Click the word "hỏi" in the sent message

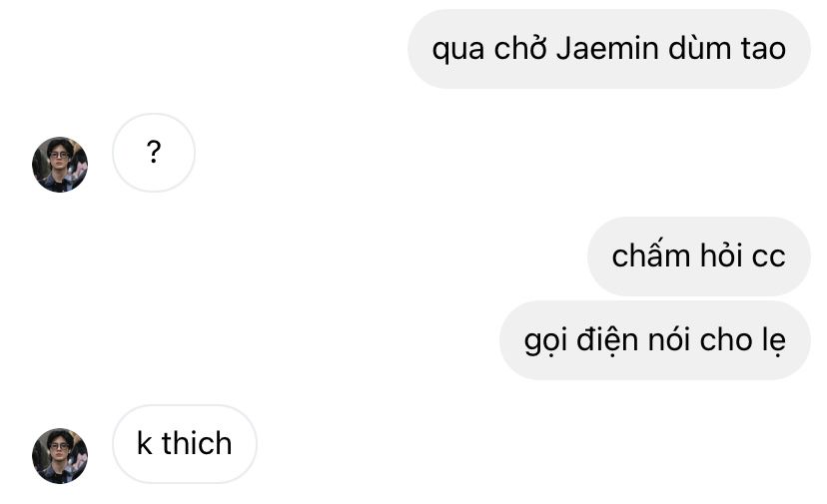(x=719, y=256)
